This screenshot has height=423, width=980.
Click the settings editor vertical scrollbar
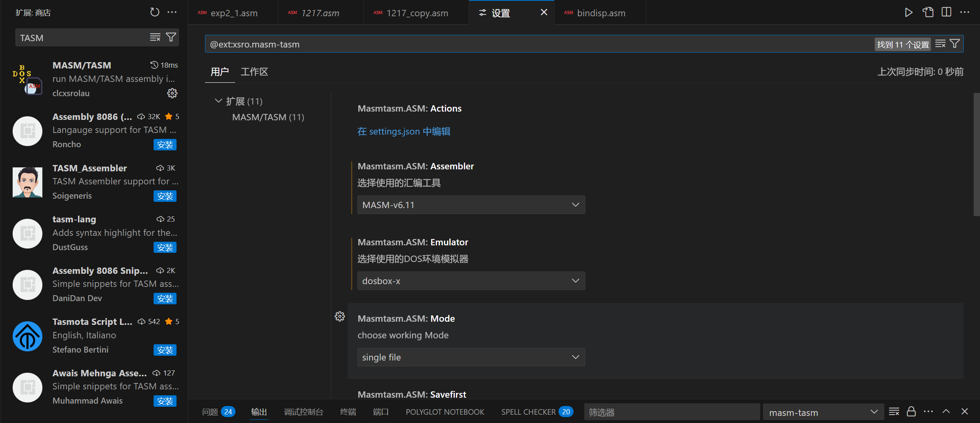click(x=976, y=154)
